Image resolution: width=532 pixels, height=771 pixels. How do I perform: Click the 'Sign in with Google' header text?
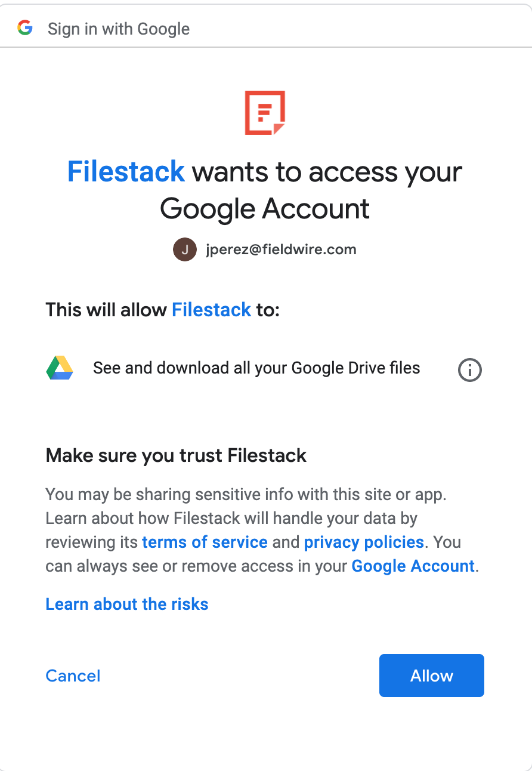119,29
